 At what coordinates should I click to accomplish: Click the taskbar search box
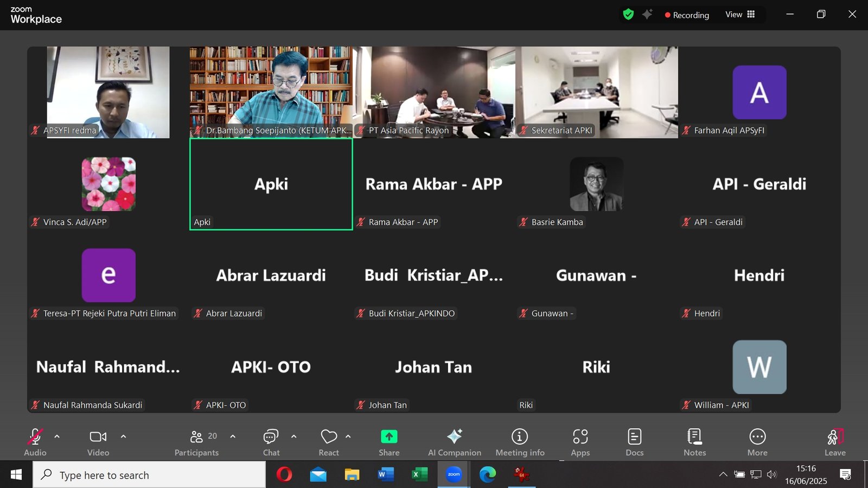[x=150, y=475]
